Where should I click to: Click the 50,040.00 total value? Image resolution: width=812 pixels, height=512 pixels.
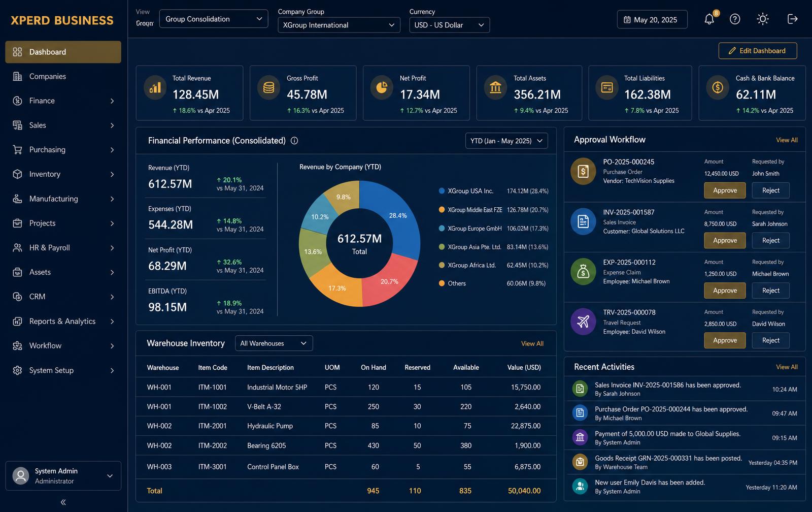[524, 491]
